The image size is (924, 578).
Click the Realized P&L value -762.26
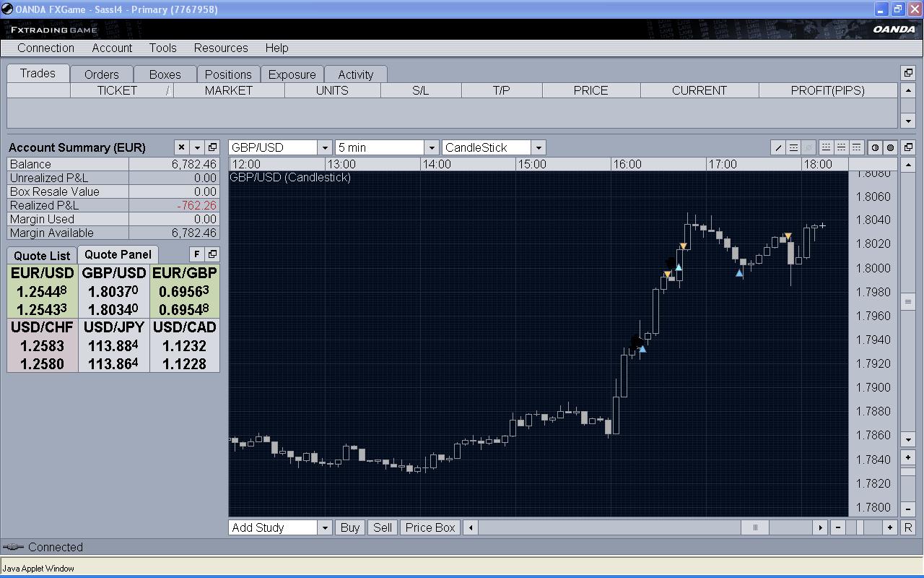pos(196,205)
